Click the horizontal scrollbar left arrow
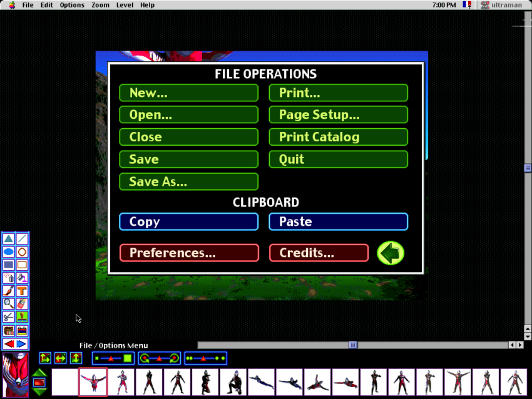This screenshot has height=399, width=532. pos(512,345)
